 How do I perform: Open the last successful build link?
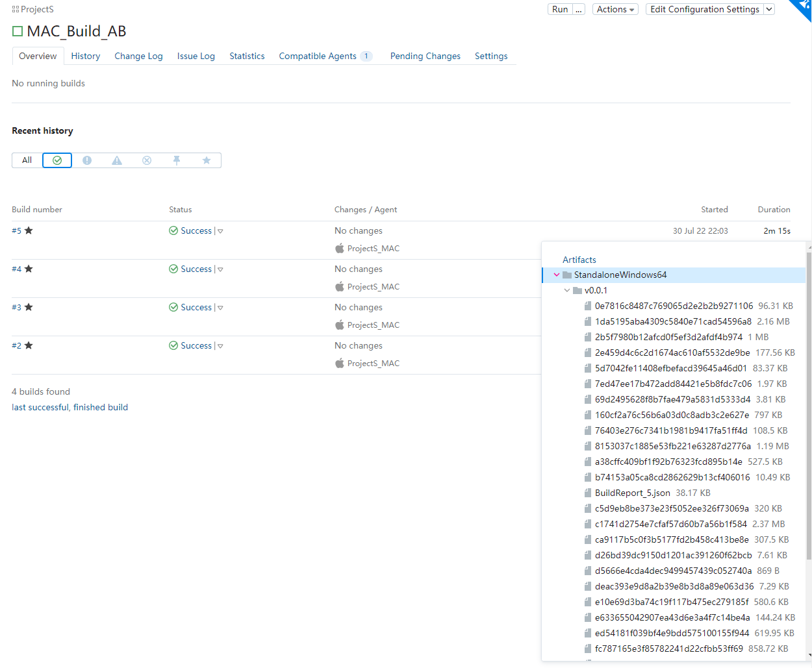click(40, 407)
